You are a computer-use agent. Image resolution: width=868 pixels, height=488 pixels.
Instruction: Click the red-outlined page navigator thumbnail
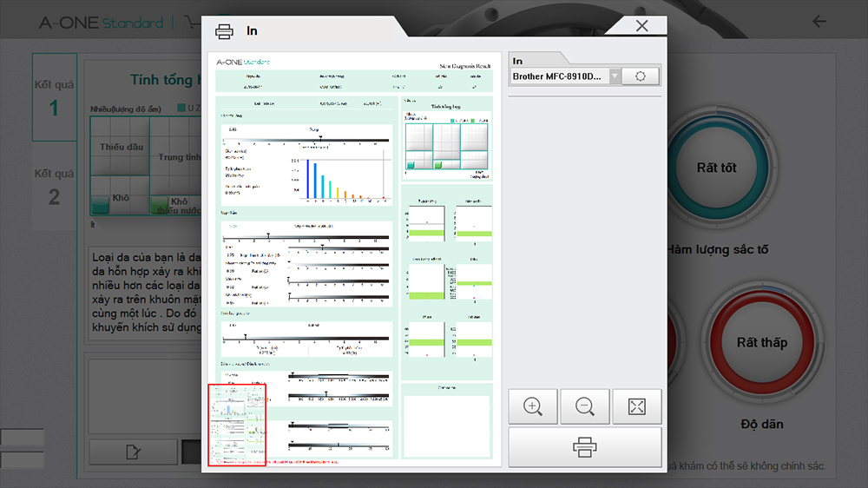click(x=236, y=425)
